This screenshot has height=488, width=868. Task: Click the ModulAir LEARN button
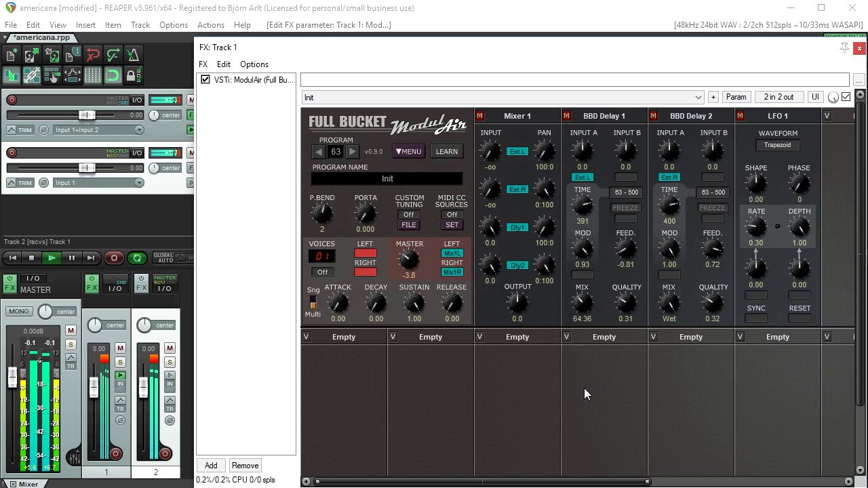coord(446,152)
